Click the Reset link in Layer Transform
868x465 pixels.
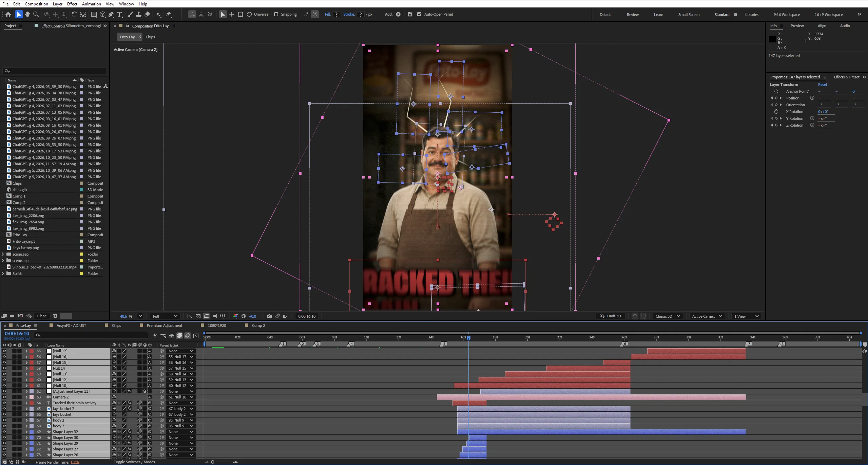tap(822, 85)
